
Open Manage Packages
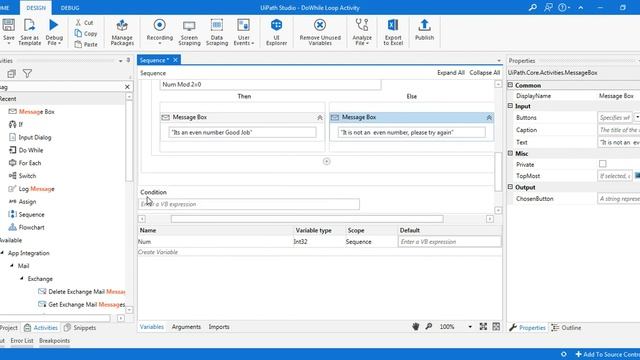tap(122, 32)
